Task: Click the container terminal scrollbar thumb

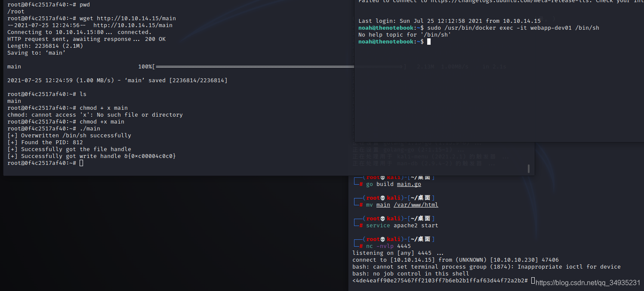Action: click(x=529, y=168)
